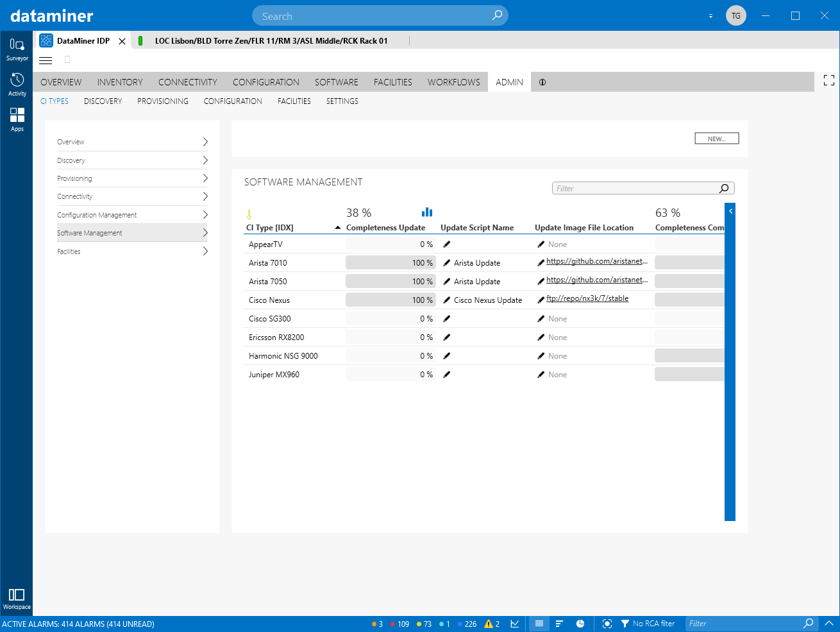Select the Harmonic NSG 9000 row

(485, 356)
